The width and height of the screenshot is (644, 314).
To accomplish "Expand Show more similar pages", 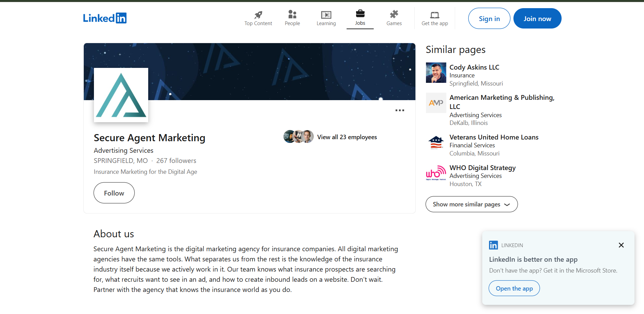I will pos(472,204).
